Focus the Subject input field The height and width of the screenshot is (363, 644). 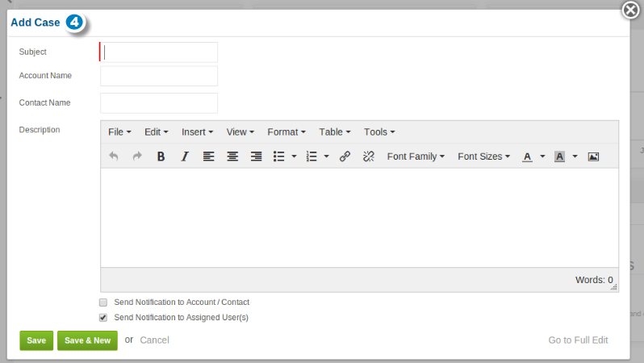159,52
